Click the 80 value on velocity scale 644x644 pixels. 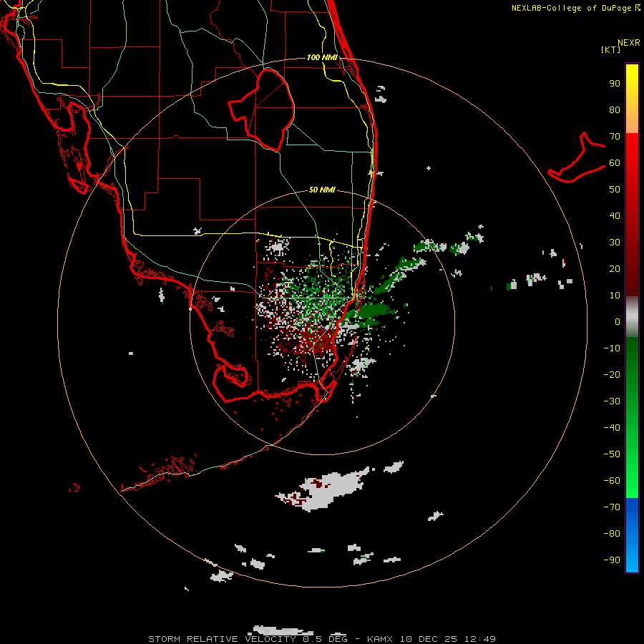[615, 109]
